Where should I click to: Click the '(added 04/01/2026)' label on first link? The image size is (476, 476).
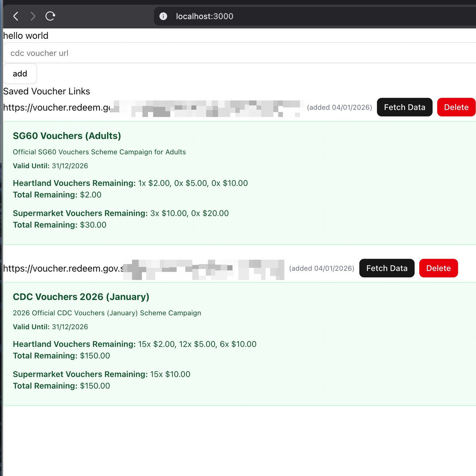[x=340, y=107]
